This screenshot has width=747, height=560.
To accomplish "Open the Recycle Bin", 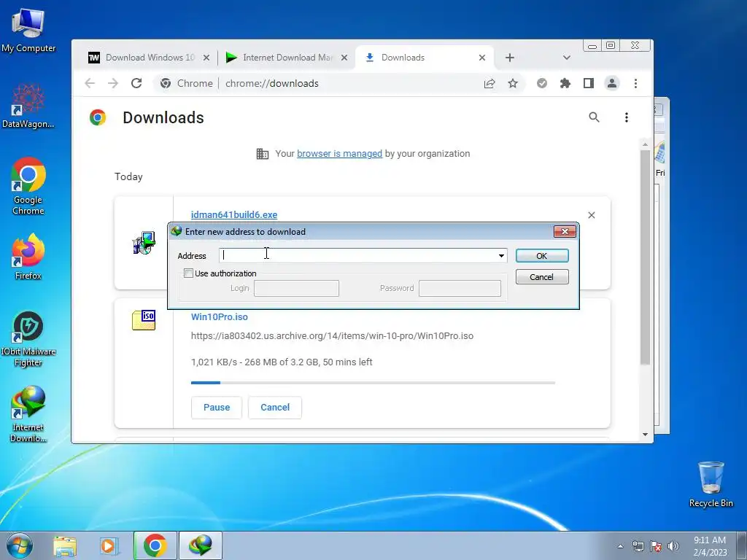I will pyautogui.click(x=711, y=484).
